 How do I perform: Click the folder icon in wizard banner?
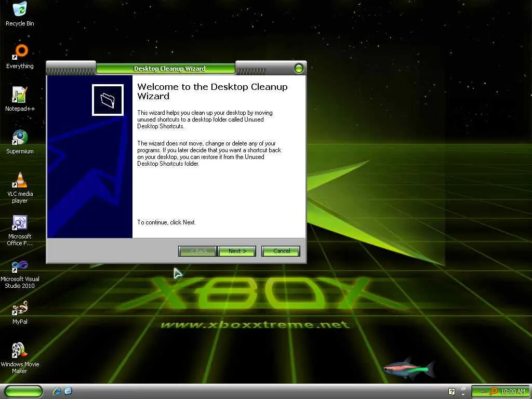[x=108, y=100]
